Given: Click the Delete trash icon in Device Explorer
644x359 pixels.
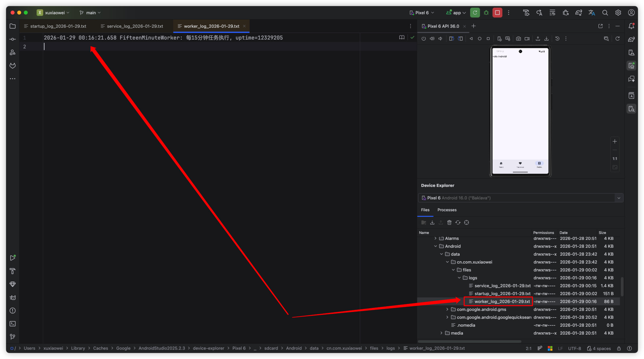Looking at the screenshot, I should [449, 223].
